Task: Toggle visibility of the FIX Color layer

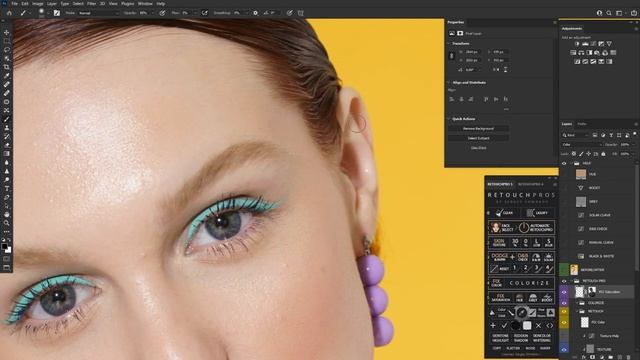Action: coord(564,322)
